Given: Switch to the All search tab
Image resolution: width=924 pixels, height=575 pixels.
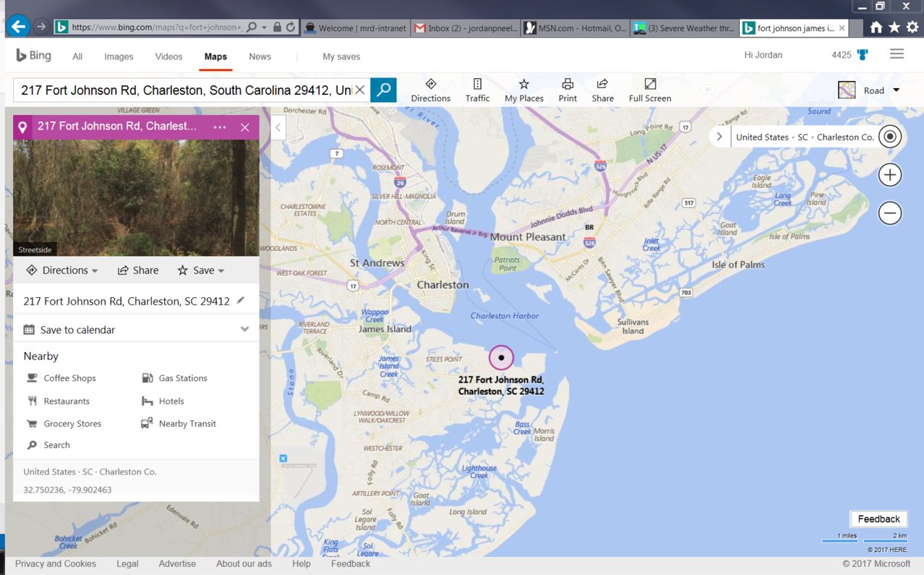Looking at the screenshot, I should point(77,56).
